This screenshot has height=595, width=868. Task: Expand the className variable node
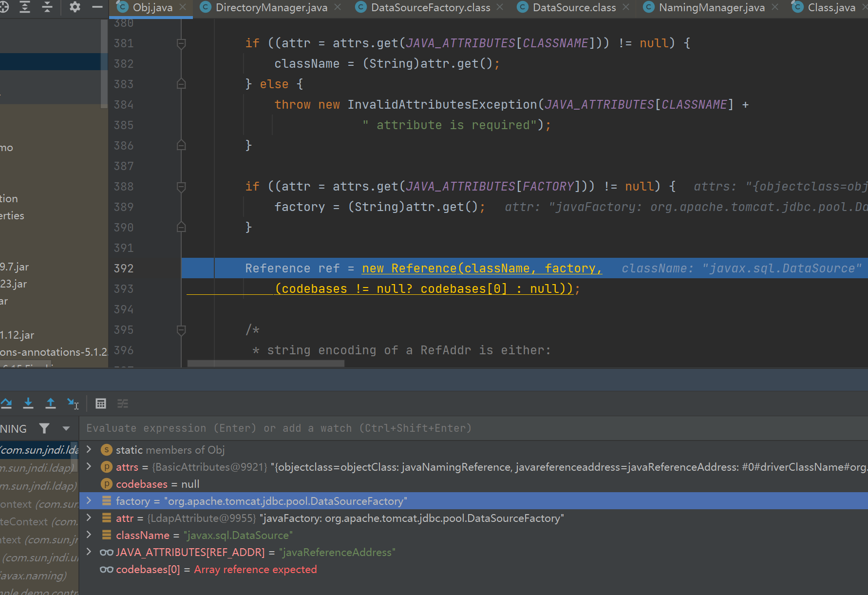coord(89,535)
